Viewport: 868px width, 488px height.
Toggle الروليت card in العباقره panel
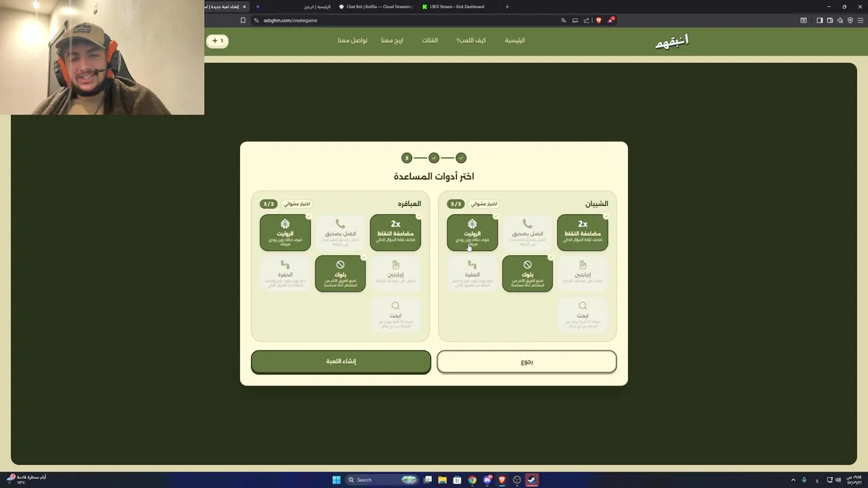285,232
